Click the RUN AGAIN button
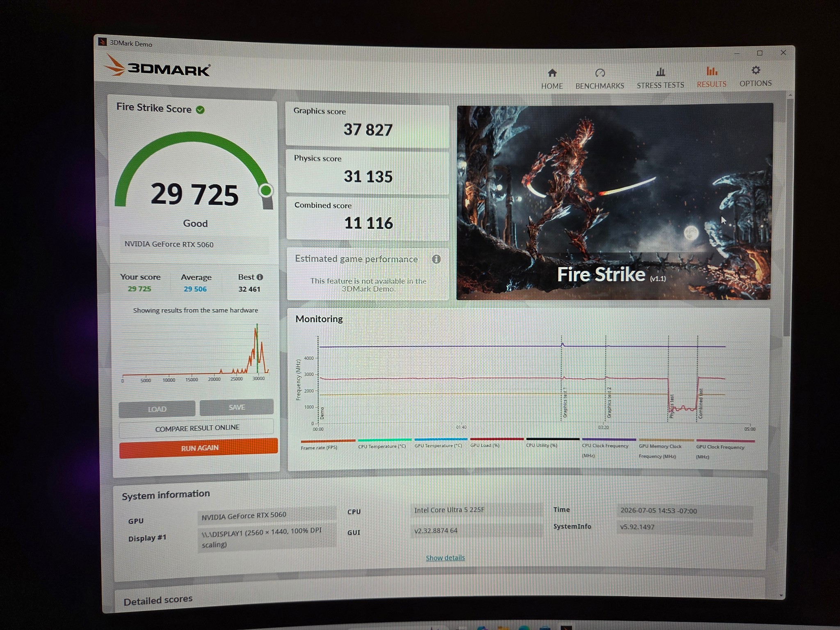The width and height of the screenshot is (840, 630). 199,448
